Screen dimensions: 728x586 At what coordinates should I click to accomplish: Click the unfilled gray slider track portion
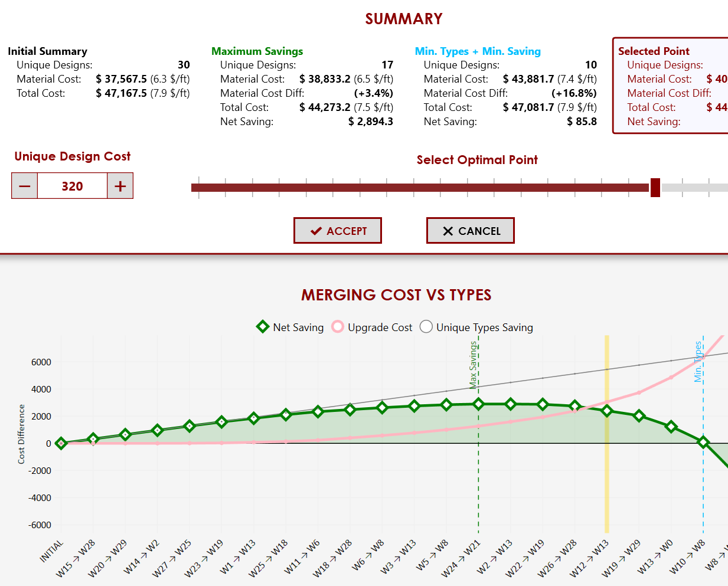click(x=694, y=188)
